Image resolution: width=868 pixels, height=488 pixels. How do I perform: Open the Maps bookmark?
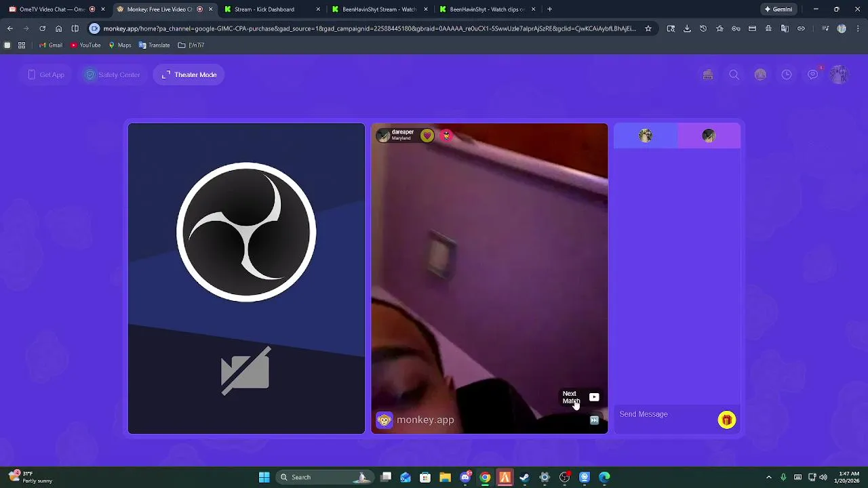click(120, 45)
